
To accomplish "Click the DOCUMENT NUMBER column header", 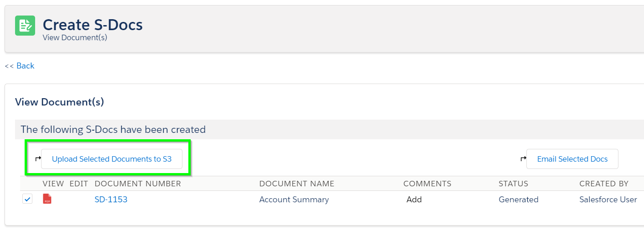I will [138, 184].
